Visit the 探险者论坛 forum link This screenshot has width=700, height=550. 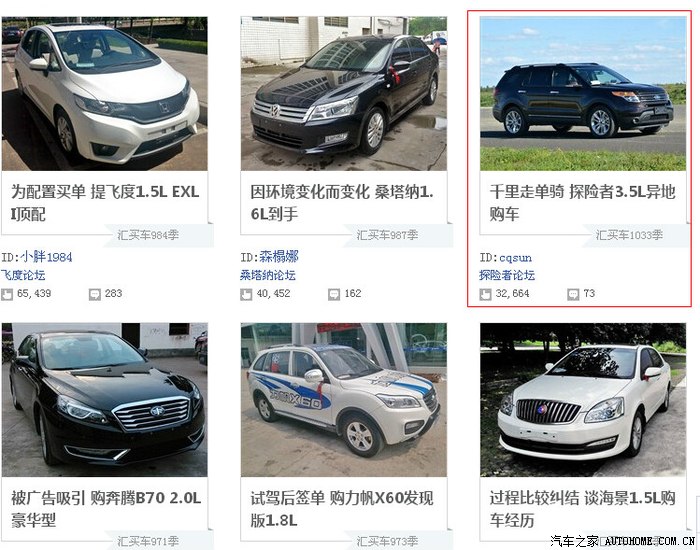tap(507, 275)
